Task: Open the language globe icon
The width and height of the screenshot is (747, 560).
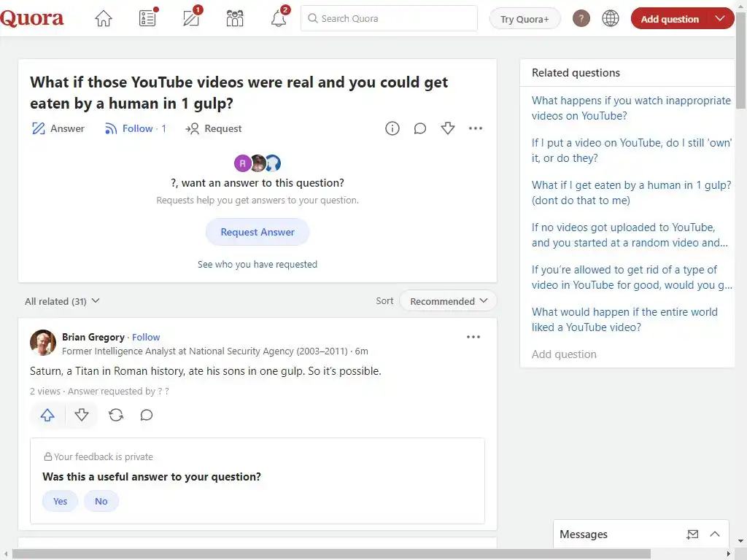Action: coord(611,18)
